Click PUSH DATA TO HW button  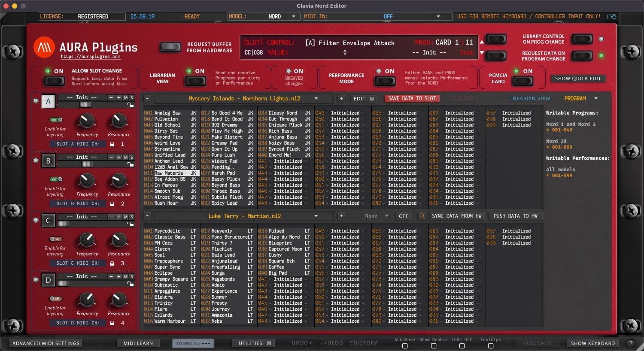[x=515, y=216]
